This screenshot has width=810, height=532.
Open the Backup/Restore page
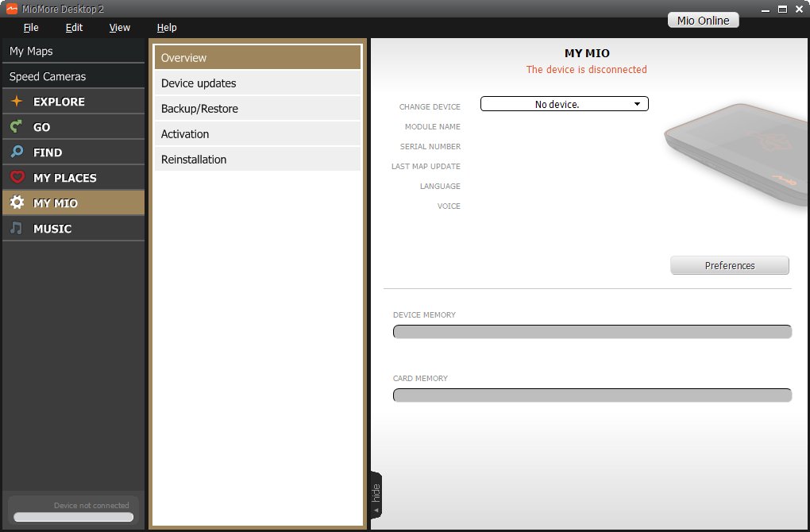(x=257, y=108)
